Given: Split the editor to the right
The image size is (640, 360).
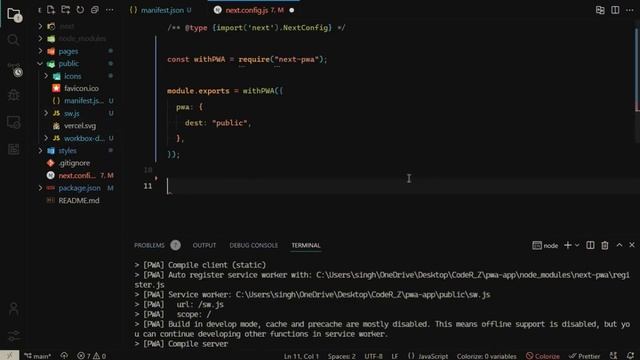Looking at the screenshot, I should (x=615, y=10).
